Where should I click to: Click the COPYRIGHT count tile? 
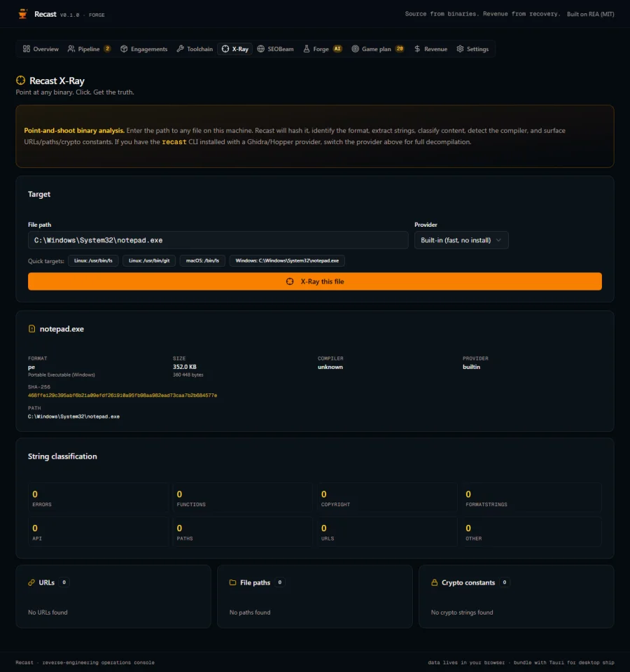point(387,498)
